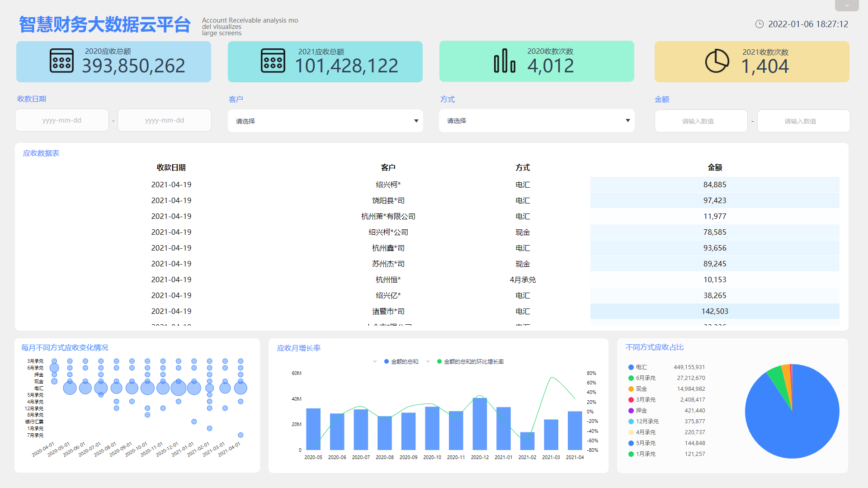
Task: Expand the chevron next to 金额的总和 legend
Action: click(375, 361)
